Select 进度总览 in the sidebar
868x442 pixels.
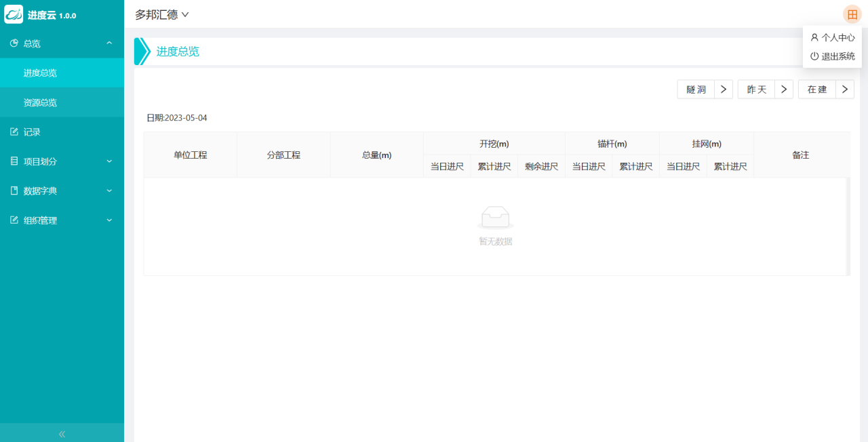[40, 73]
